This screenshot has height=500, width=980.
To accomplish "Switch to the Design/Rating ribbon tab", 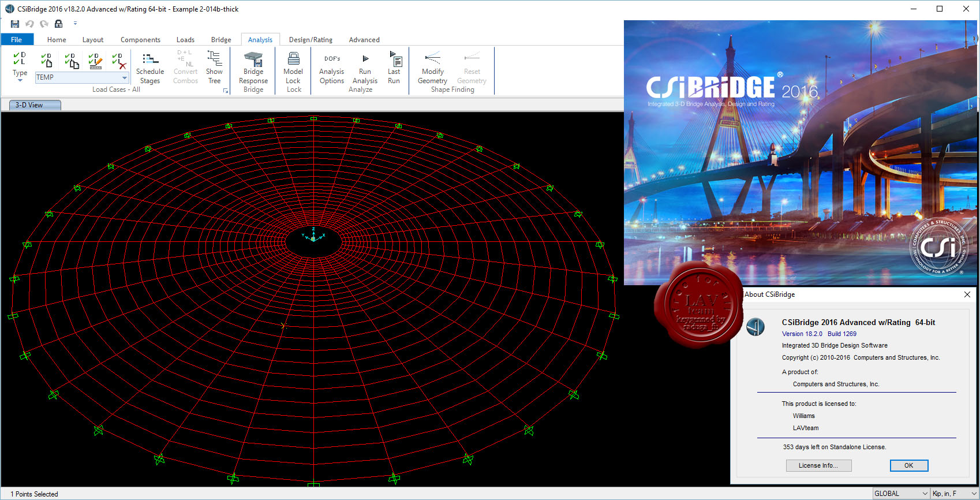I will click(x=311, y=40).
